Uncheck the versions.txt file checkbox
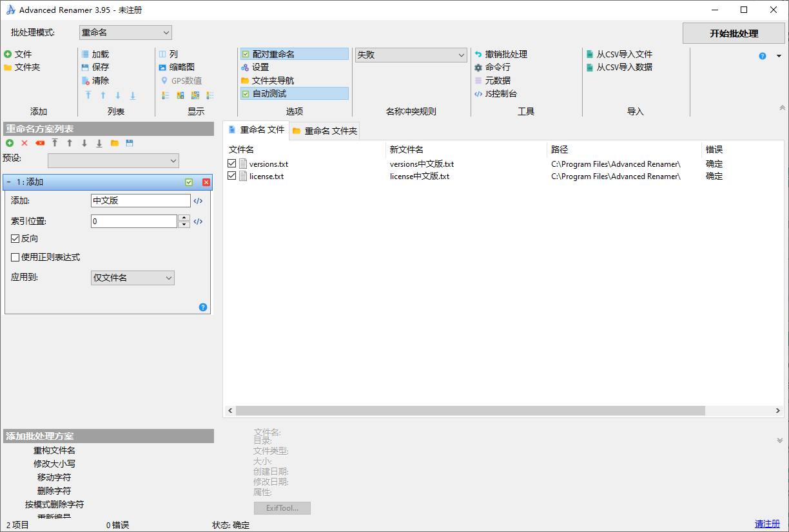 click(x=232, y=164)
